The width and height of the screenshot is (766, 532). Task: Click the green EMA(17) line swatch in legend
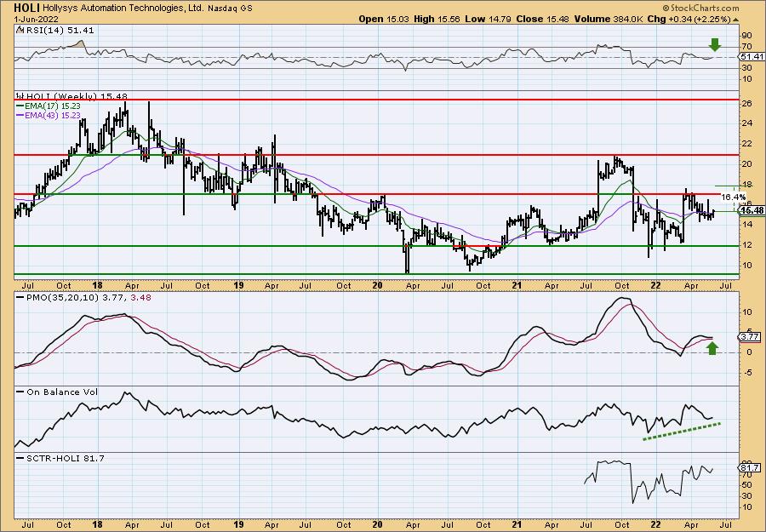click(x=20, y=106)
